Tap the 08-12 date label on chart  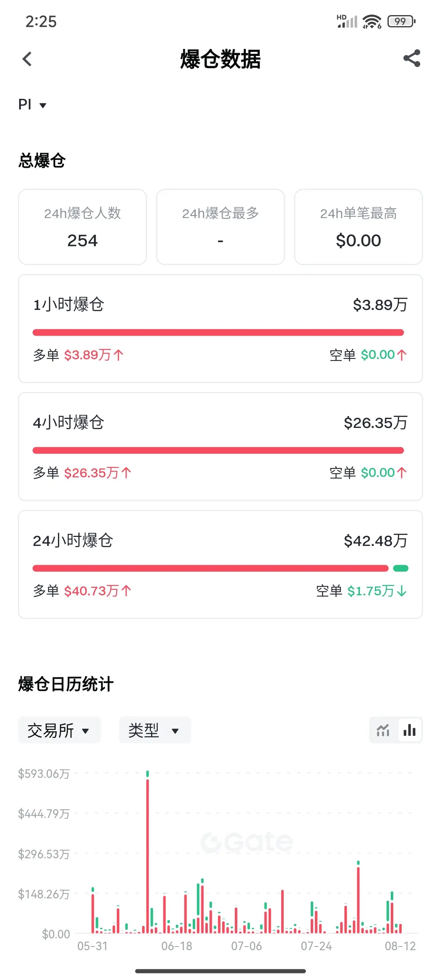400,946
